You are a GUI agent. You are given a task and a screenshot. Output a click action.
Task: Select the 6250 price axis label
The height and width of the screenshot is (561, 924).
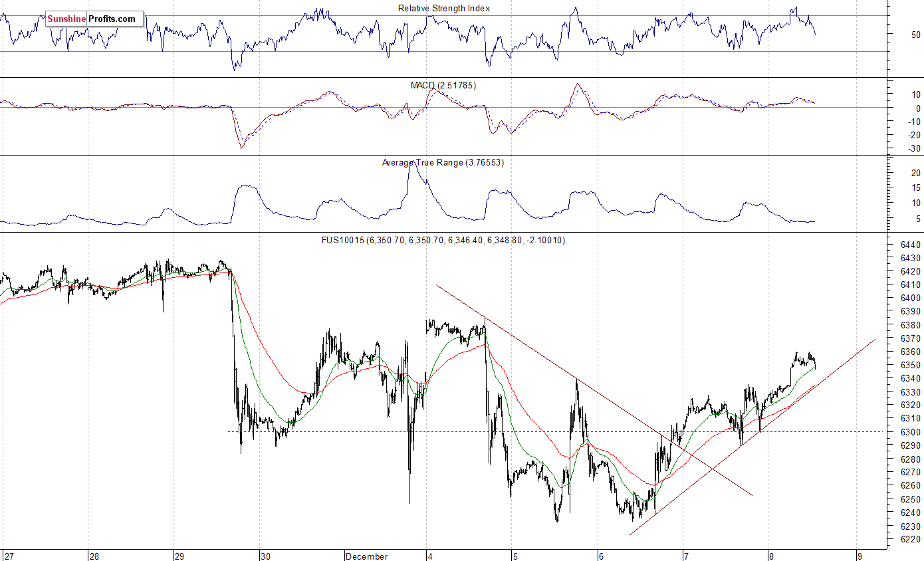click(x=910, y=499)
